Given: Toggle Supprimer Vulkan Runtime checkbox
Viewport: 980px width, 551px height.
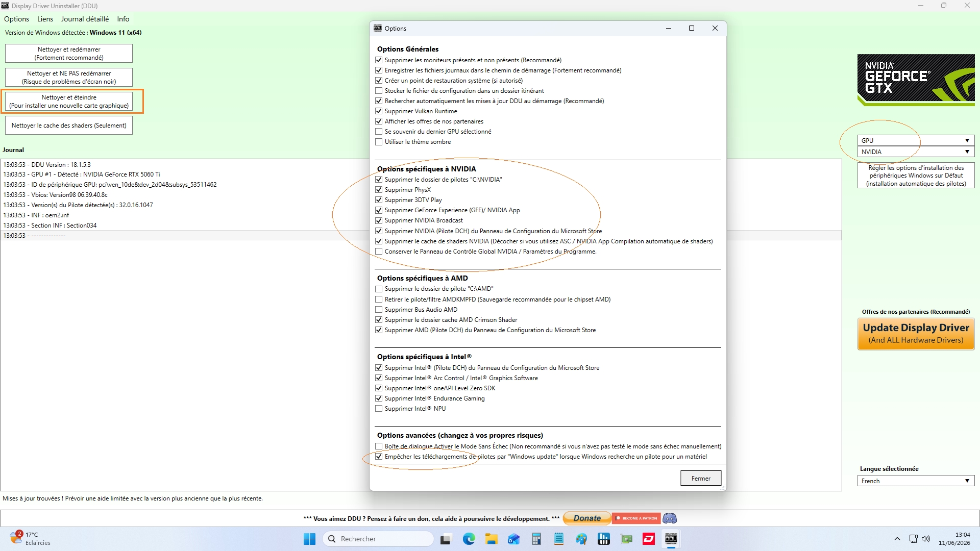Looking at the screenshot, I should 379,111.
